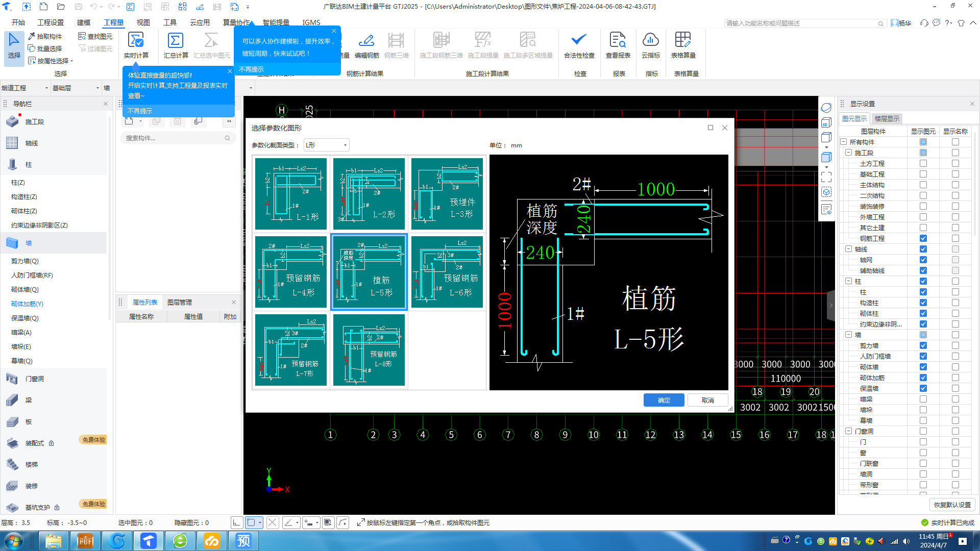
Task: Click the function search input field
Action: pyautogui.click(x=804, y=23)
